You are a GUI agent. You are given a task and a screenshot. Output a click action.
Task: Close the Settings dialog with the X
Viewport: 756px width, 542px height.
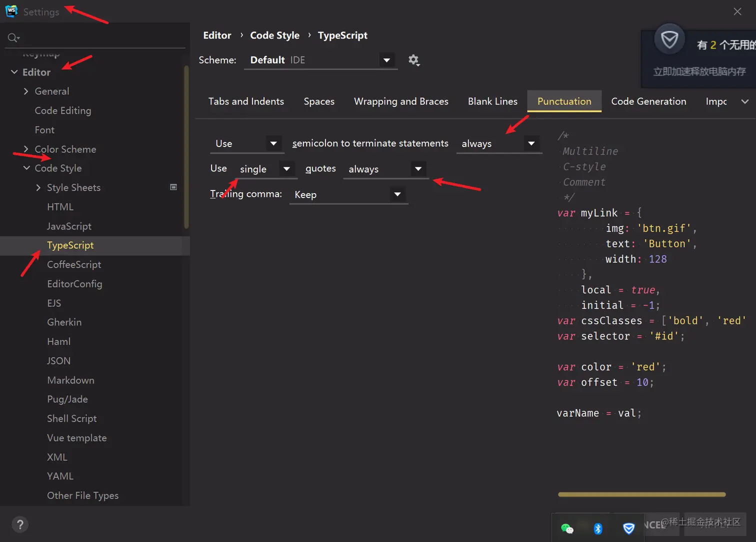pyautogui.click(x=737, y=11)
